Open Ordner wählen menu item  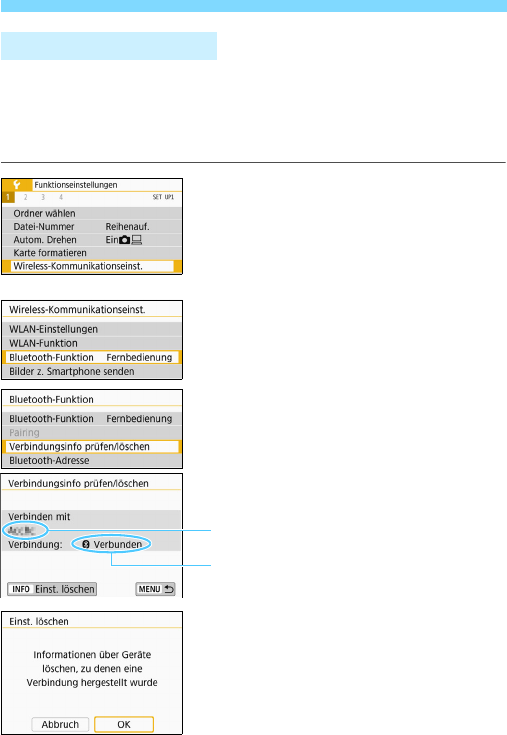point(92,213)
